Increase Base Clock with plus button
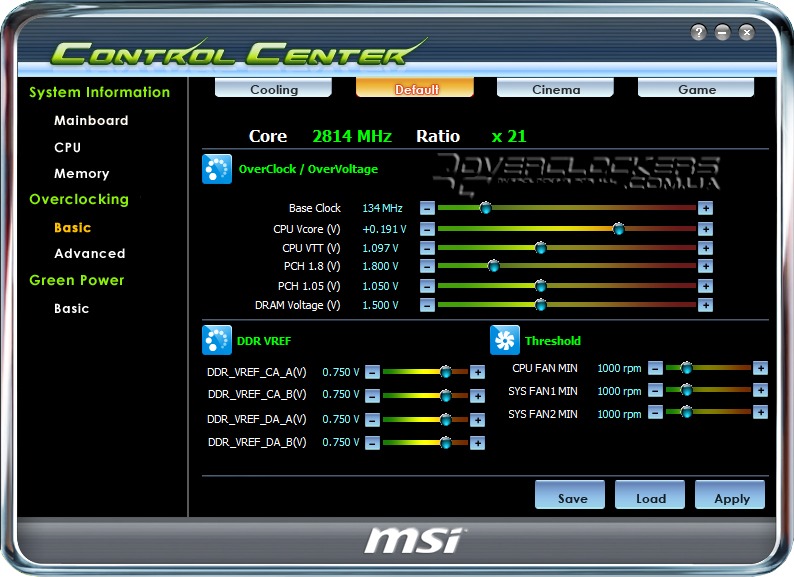Viewport: 794px width, 577px height. 705,208
